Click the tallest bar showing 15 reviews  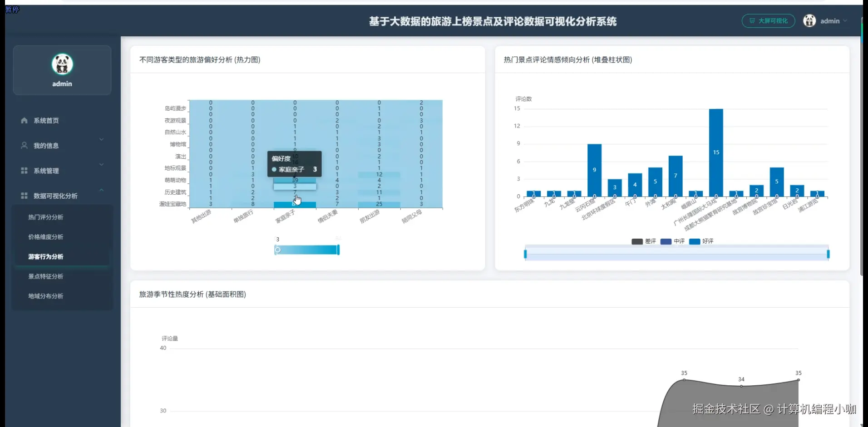coord(716,153)
